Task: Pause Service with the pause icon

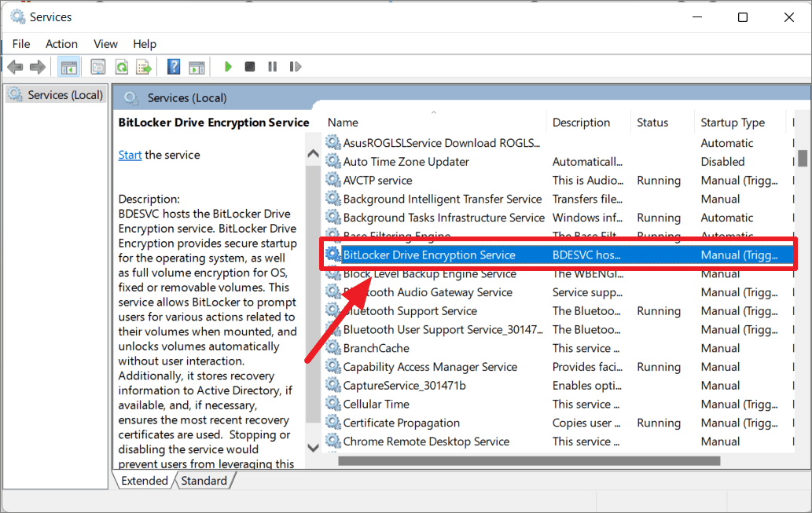Action: point(273,67)
